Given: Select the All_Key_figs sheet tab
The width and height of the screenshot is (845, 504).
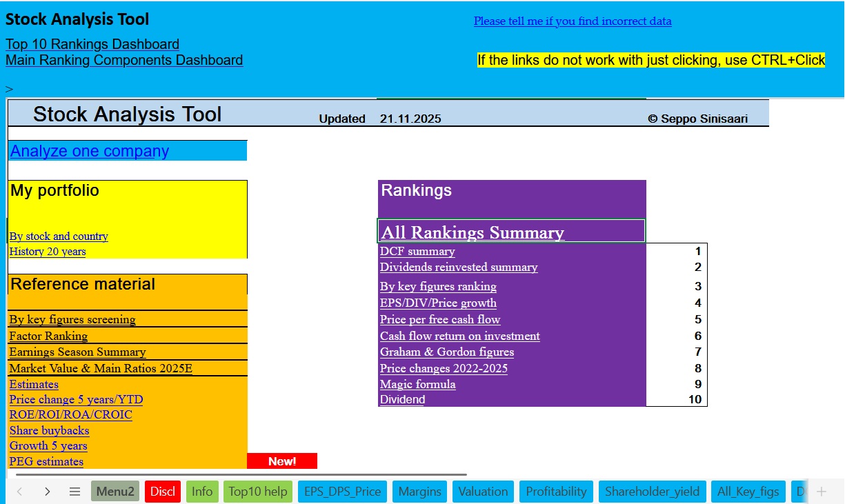Looking at the screenshot, I should click(x=748, y=492).
